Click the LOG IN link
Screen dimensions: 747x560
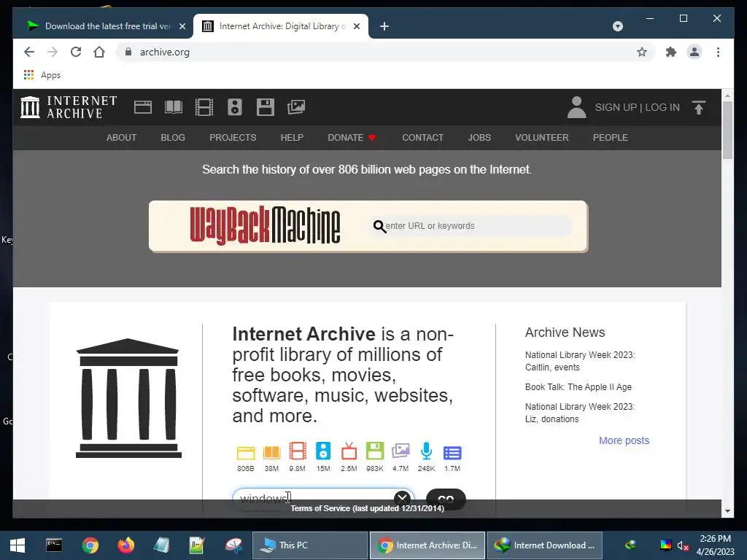click(x=662, y=108)
